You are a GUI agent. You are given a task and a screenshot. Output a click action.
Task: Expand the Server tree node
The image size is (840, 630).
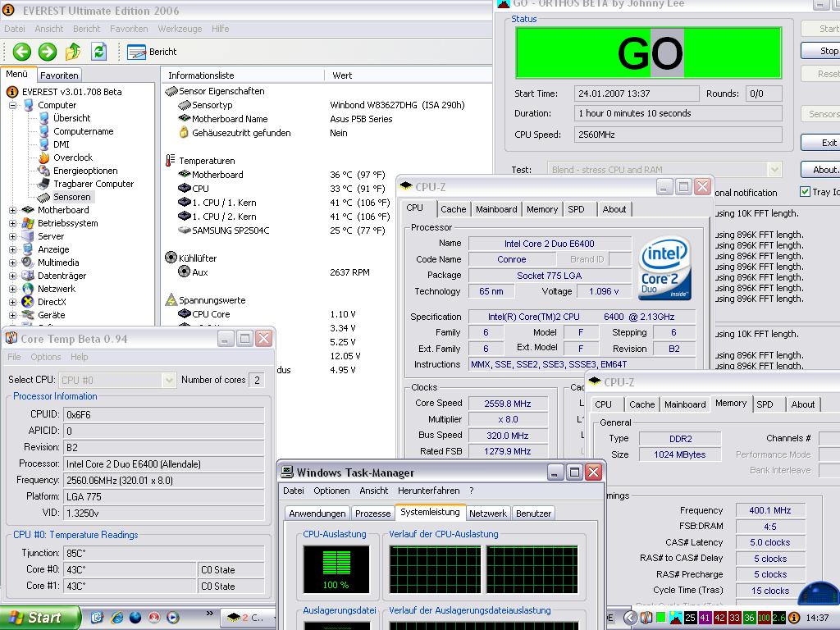[12, 236]
